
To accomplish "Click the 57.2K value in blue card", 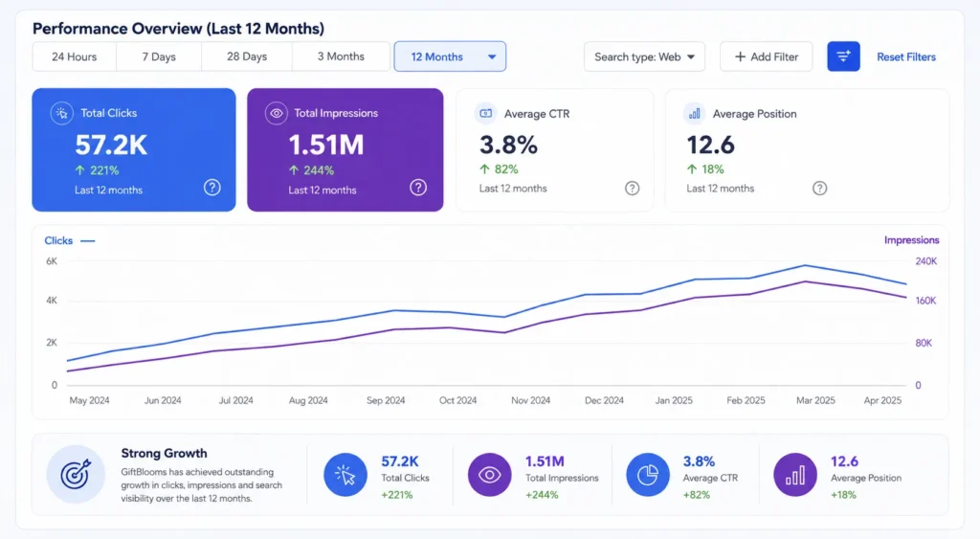I will (111, 146).
